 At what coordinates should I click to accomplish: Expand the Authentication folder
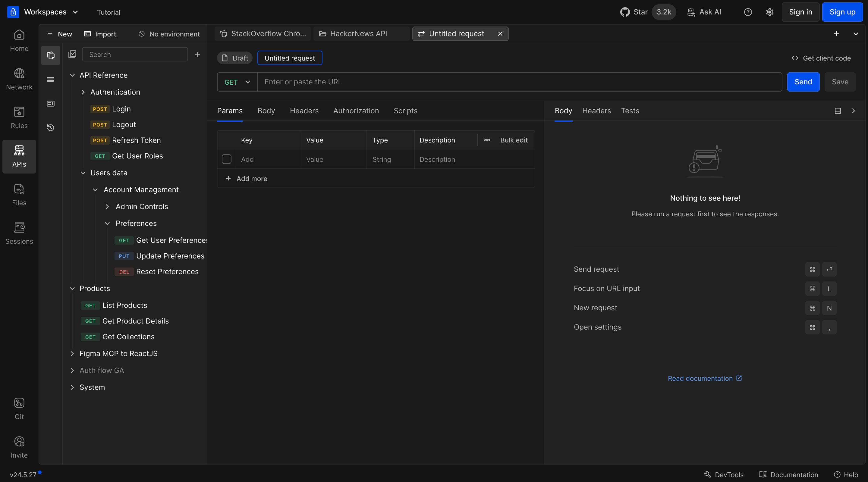pos(83,92)
